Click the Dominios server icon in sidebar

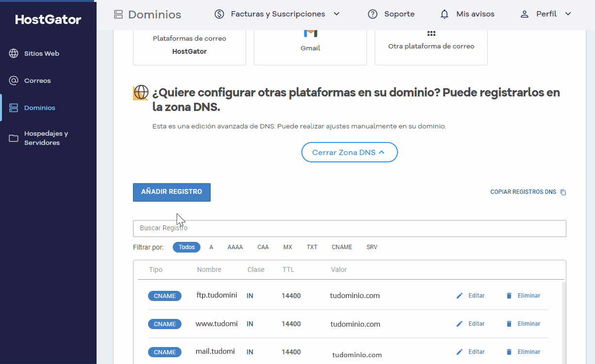pyautogui.click(x=14, y=108)
